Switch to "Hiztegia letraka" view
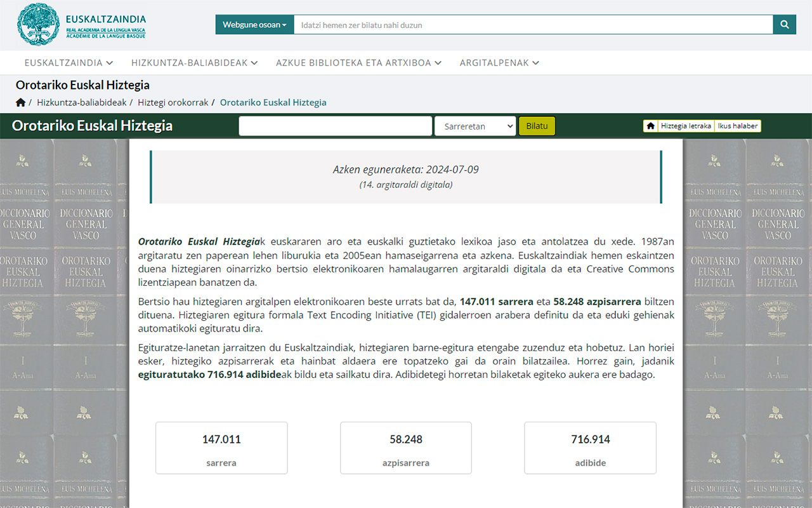The height and width of the screenshot is (508, 812). 687,126
